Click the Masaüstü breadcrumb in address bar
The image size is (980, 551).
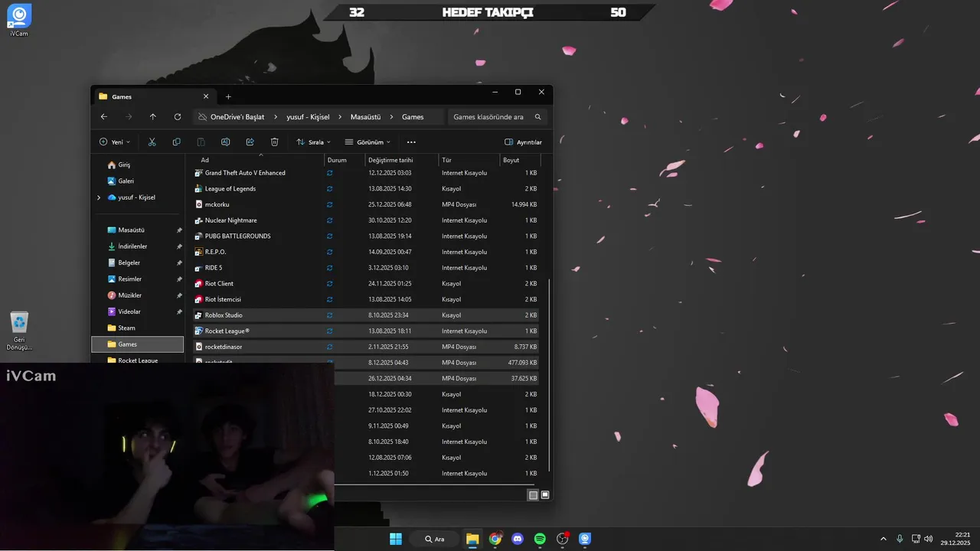(365, 117)
